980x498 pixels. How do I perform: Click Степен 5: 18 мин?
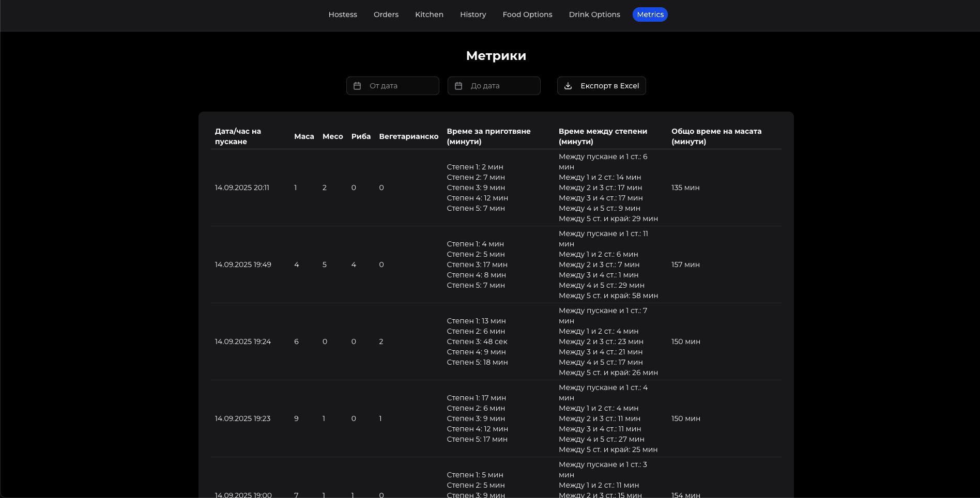point(477,362)
